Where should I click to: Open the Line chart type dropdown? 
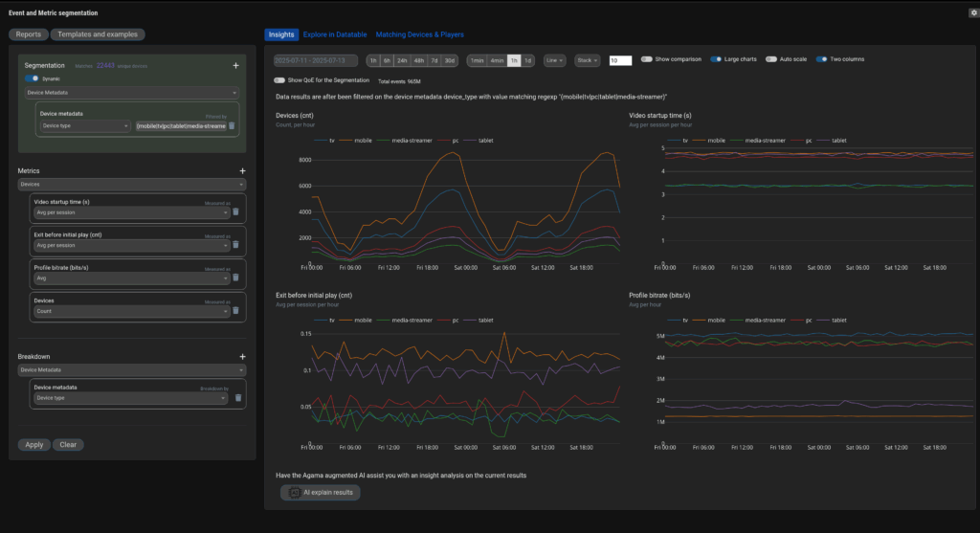(554, 60)
